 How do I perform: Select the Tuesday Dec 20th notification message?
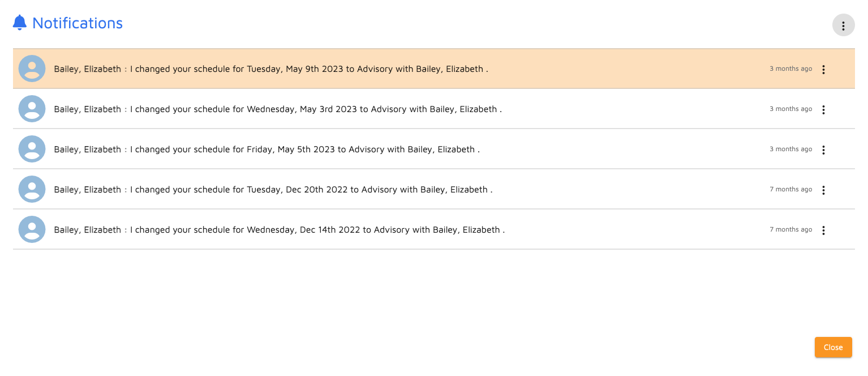point(273,189)
